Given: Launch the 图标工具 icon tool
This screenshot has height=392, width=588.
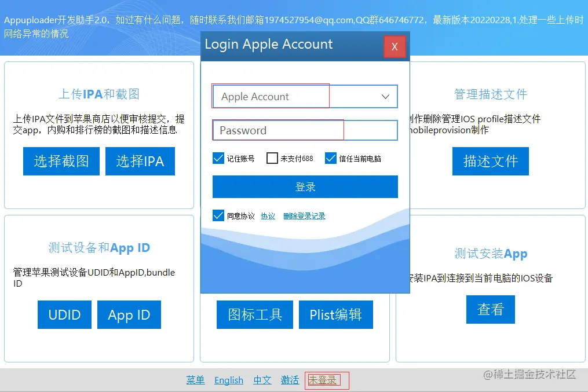Looking at the screenshot, I should click(x=254, y=314).
